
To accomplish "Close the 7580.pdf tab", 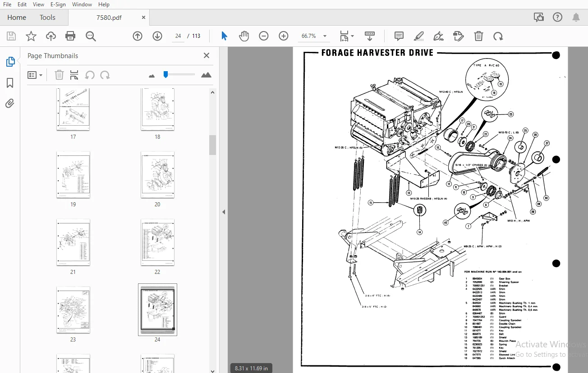I will tap(144, 18).
